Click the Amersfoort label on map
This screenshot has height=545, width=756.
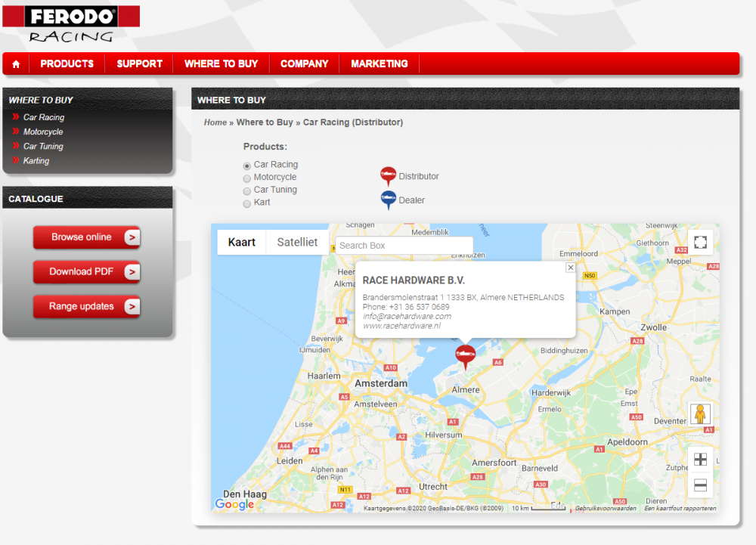tap(494, 463)
